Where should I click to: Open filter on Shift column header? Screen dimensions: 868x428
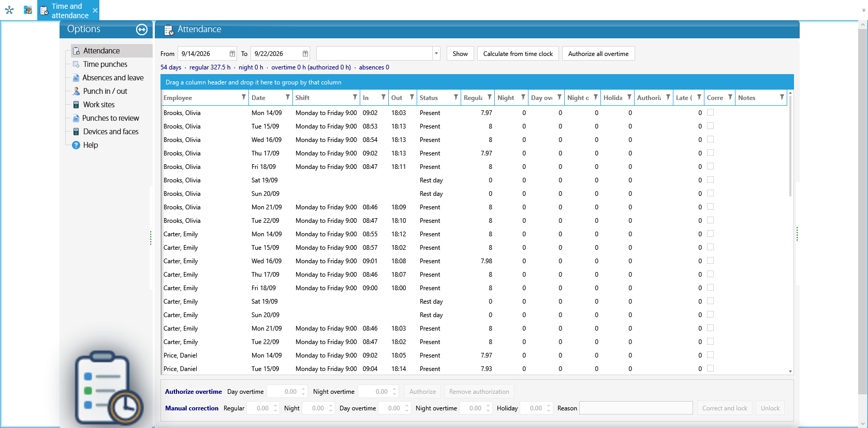355,97
